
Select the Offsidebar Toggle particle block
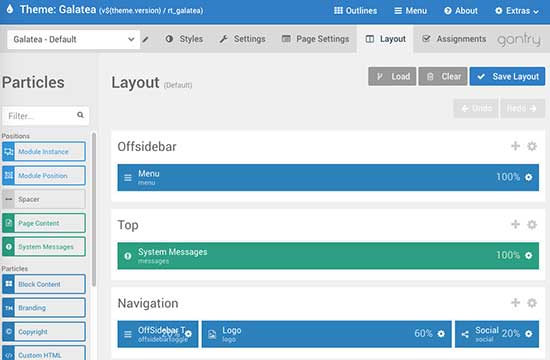(x=158, y=334)
